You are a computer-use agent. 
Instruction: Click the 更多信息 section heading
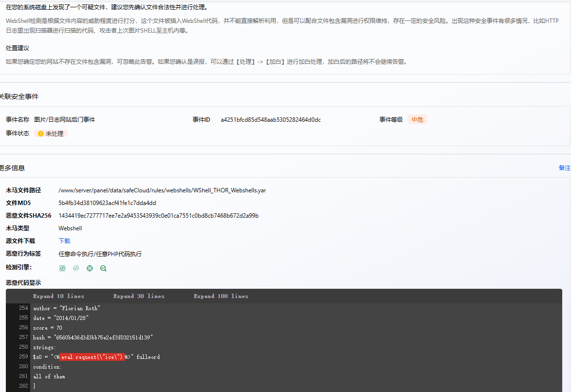pos(12,168)
